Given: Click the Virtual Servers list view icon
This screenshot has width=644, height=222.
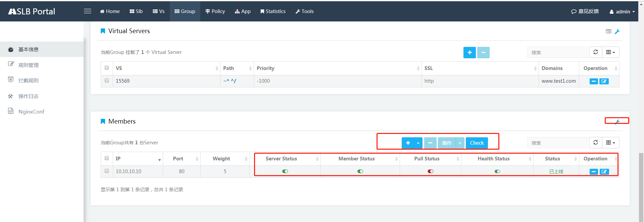Looking at the screenshot, I should point(608,31).
